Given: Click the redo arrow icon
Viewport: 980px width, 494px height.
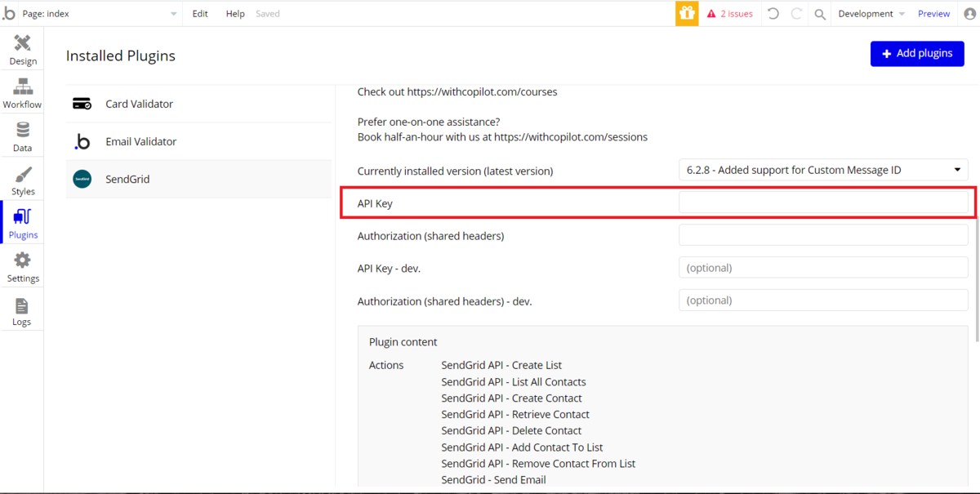Looking at the screenshot, I should [796, 14].
